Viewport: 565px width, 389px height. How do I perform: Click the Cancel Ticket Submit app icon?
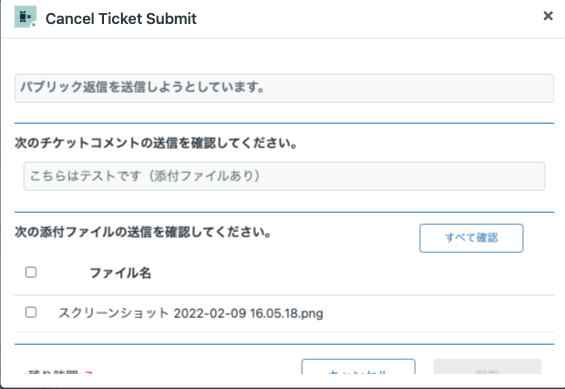25,17
